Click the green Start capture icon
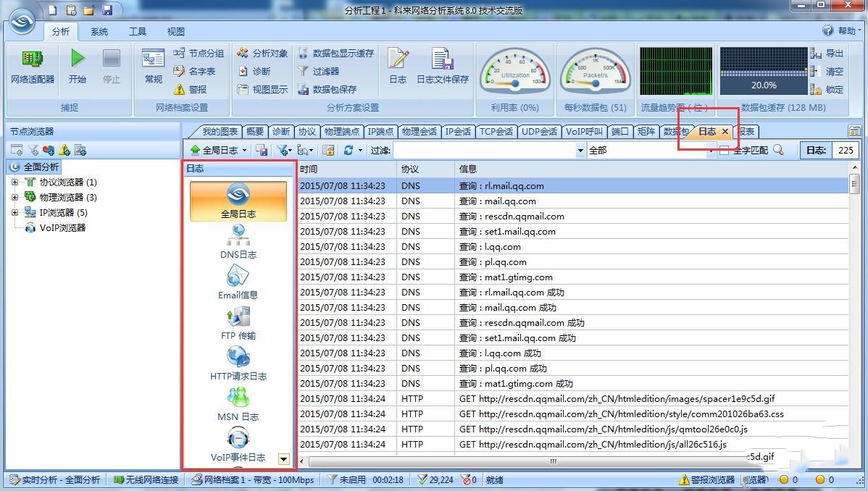The image size is (868, 491). [x=78, y=59]
